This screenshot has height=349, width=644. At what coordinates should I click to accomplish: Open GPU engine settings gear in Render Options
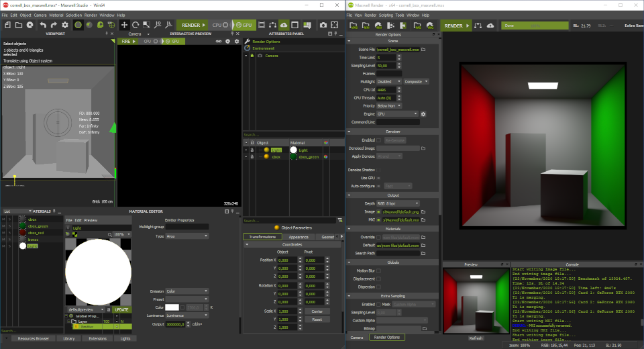(423, 114)
